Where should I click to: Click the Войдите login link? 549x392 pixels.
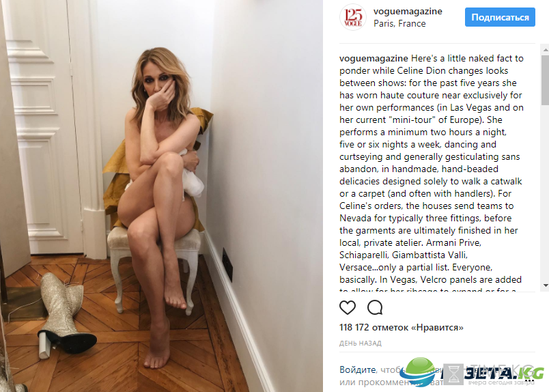click(357, 369)
